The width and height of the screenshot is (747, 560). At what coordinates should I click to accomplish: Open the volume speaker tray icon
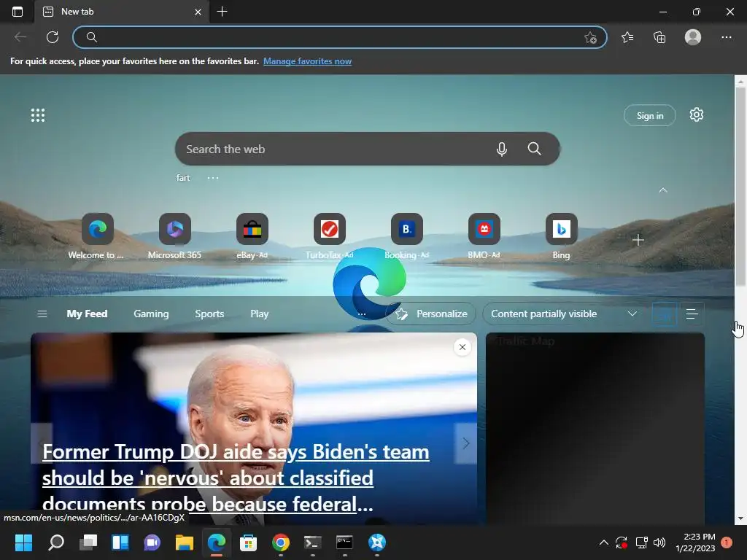coord(659,542)
